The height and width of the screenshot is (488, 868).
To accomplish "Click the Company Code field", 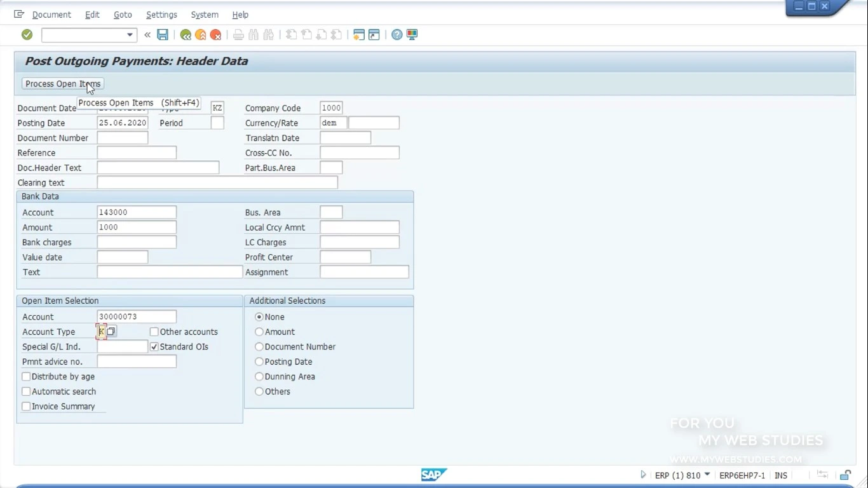I will [x=331, y=108].
